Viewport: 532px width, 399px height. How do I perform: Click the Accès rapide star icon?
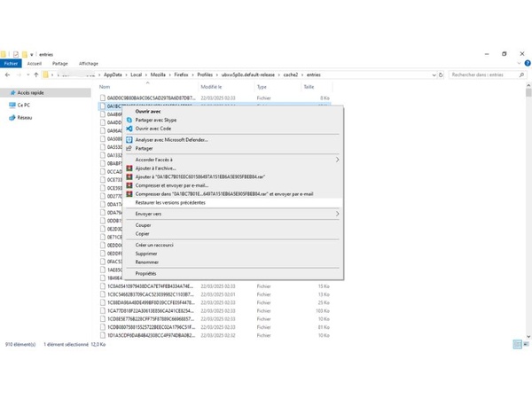[x=12, y=92]
